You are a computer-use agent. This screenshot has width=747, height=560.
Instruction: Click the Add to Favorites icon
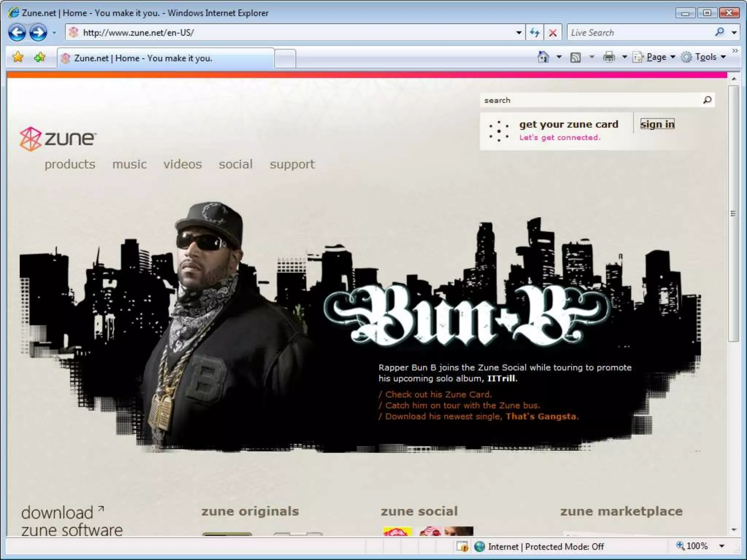coord(40,57)
